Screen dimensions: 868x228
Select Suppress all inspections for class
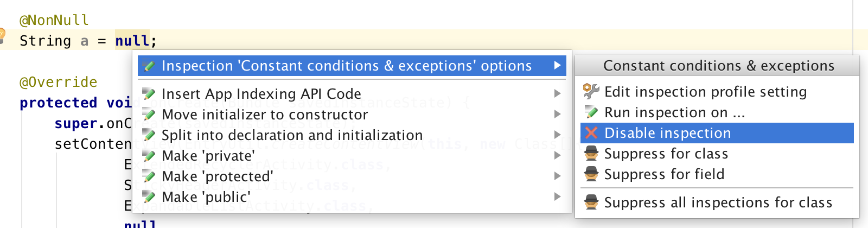(x=718, y=202)
